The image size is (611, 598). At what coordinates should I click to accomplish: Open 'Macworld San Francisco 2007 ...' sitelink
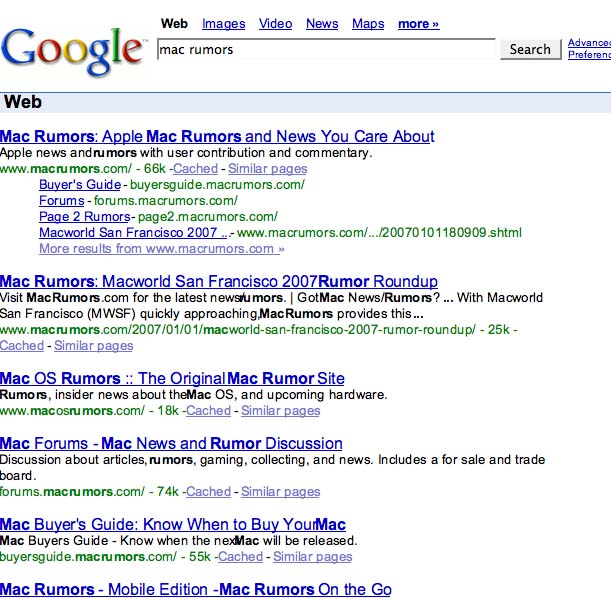(x=134, y=233)
